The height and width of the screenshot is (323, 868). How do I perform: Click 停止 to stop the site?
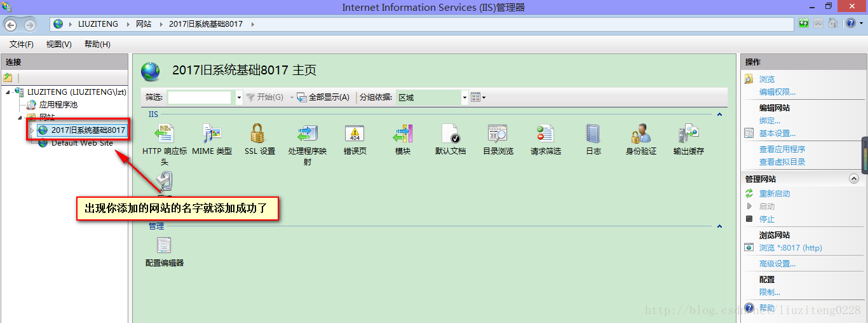(x=767, y=219)
